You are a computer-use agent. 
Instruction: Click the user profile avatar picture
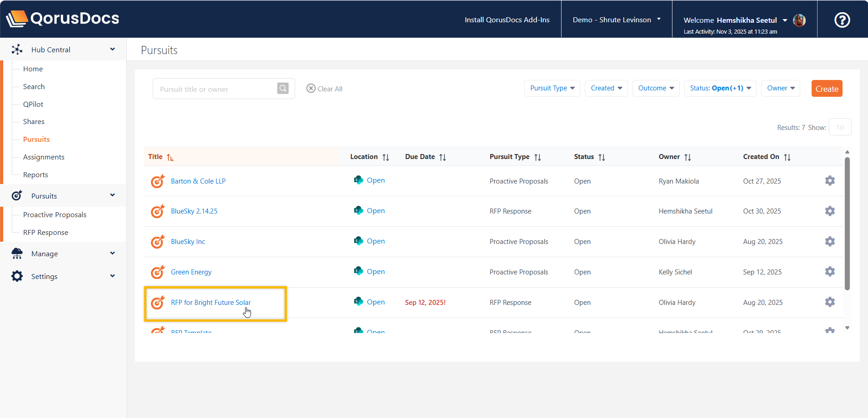(x=799, y=20)
